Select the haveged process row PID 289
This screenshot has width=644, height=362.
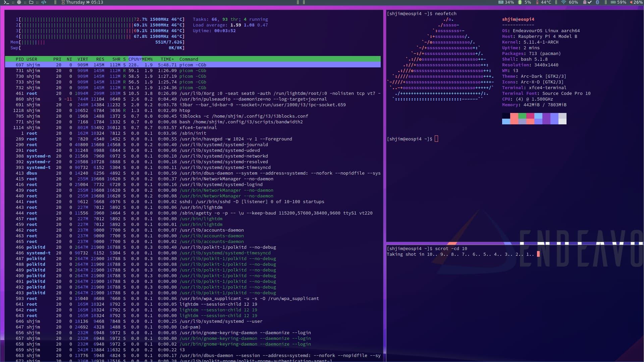coord(193,139)
